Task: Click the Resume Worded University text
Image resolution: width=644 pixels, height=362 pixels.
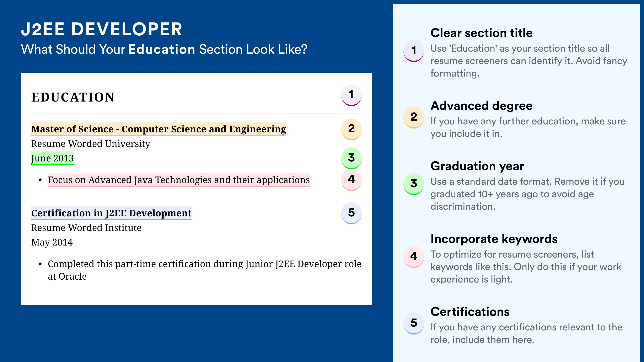Action: pyautogui.click(x=91, y=144)
